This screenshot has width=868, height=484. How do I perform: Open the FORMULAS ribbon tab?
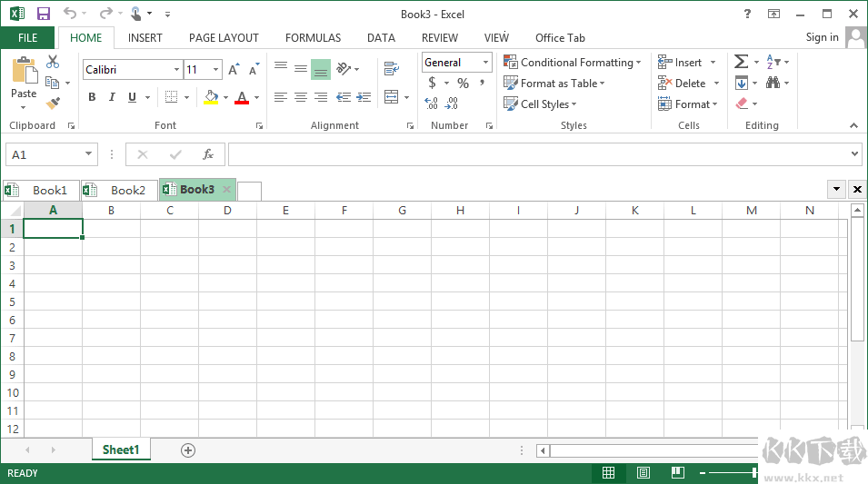coord(313,38)
